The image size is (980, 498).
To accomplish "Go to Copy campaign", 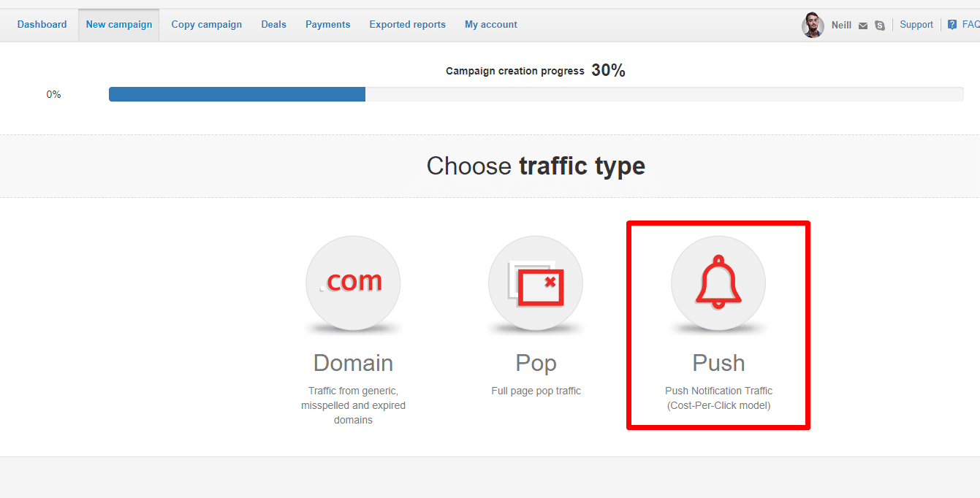I will pyautogui.click(x=207, y=25).
